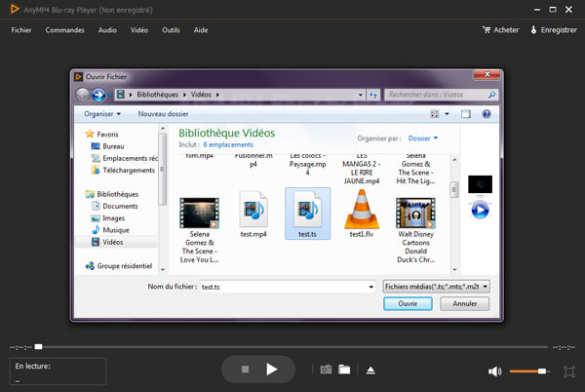Open file using the folder icon
The width and height of the screenshot is (585, 392).
pos(344,370)
